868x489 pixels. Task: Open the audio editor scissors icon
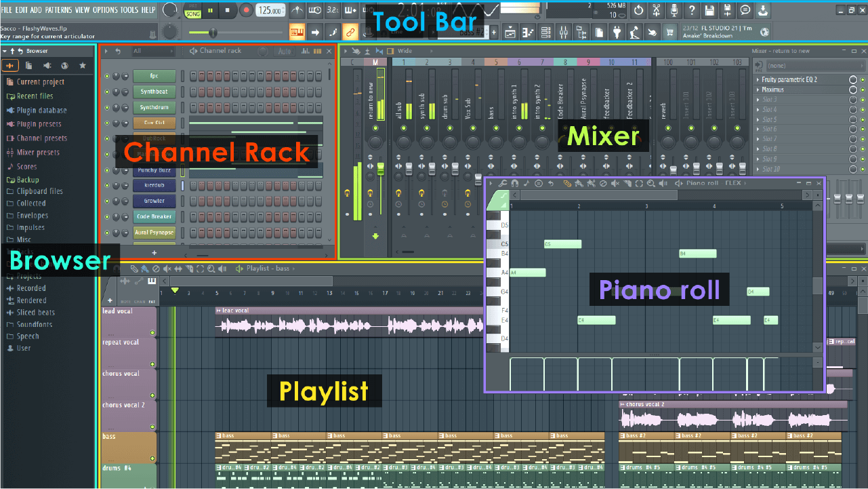point(657,10)
